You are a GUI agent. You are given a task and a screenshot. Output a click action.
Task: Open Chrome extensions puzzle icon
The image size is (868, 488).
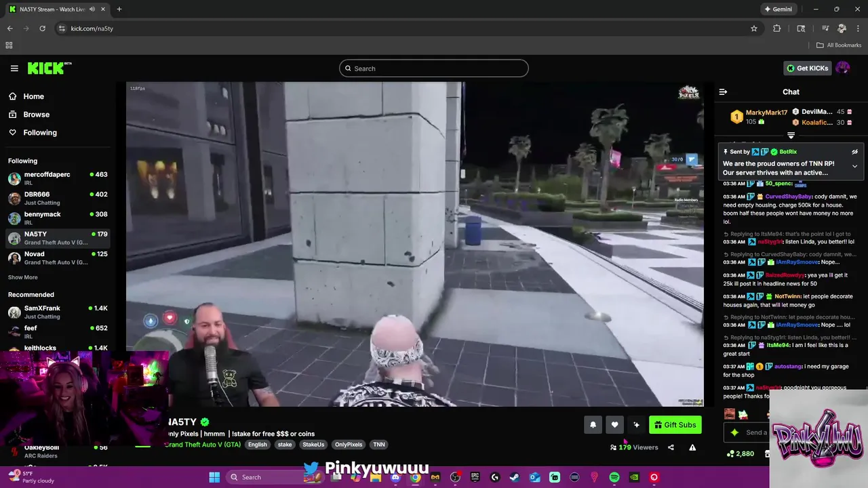pyautogui.click(x=777, y=28)
